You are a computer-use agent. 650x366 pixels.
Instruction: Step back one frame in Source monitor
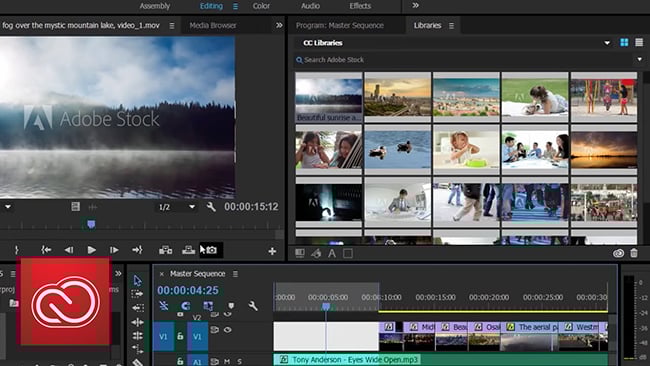[69, 250]
